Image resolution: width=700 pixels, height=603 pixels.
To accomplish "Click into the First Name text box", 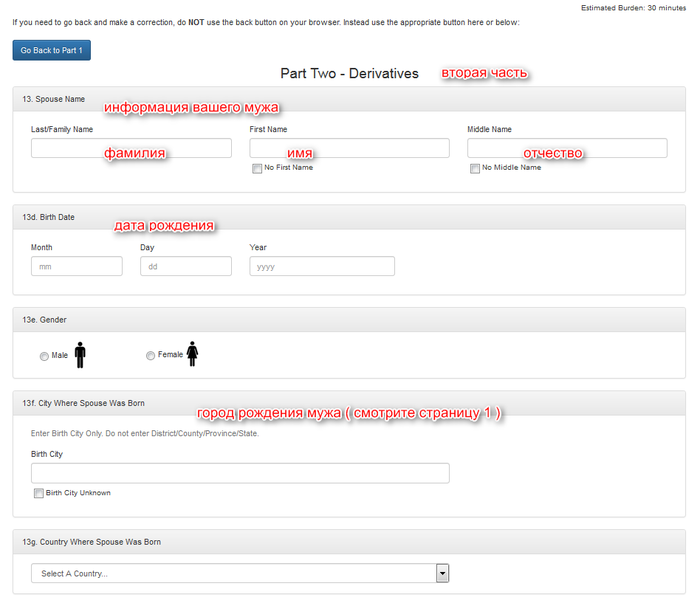I will [349, 148].
